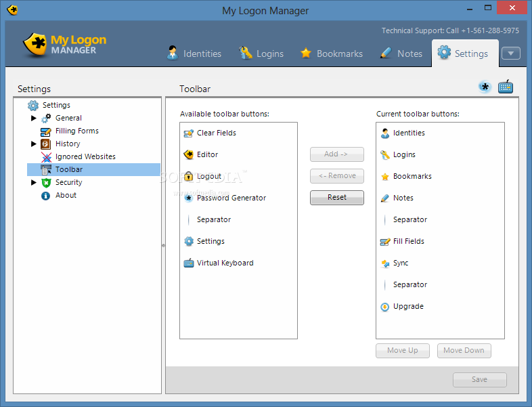Select Filling Forms in settings tree
532x407 pixels.
[77, 131]
